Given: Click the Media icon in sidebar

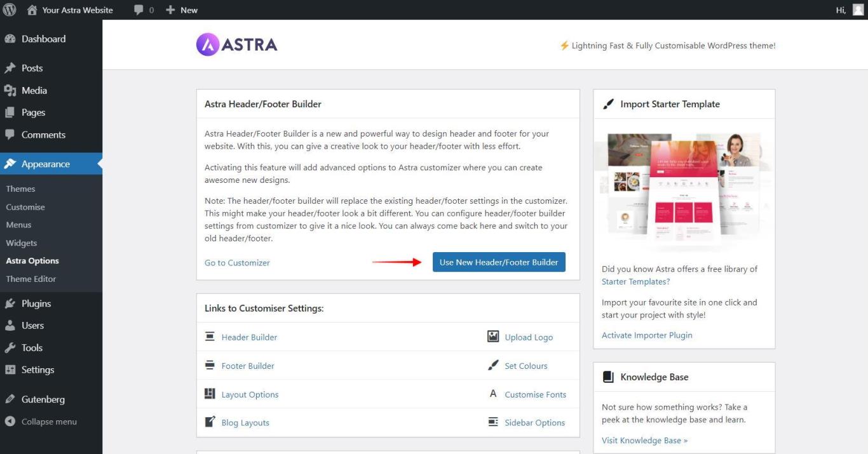Looking at the screenshot, I should tap(10, 90).
